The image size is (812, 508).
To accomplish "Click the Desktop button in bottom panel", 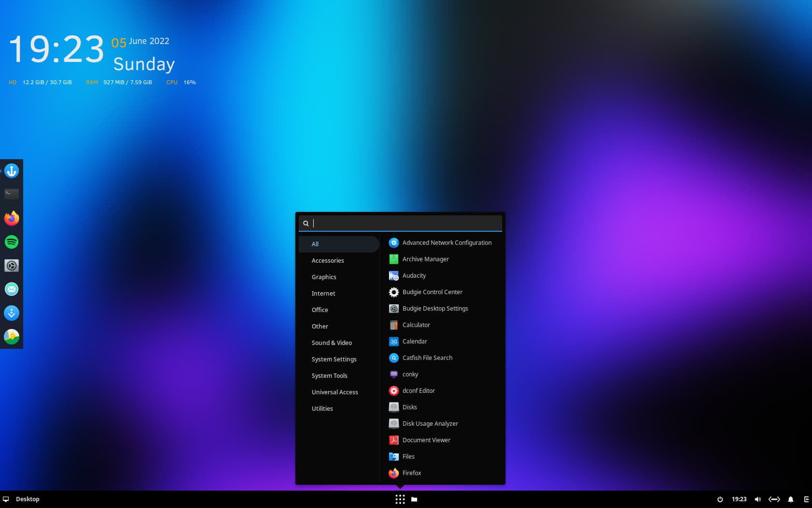I will coord(28,499).
